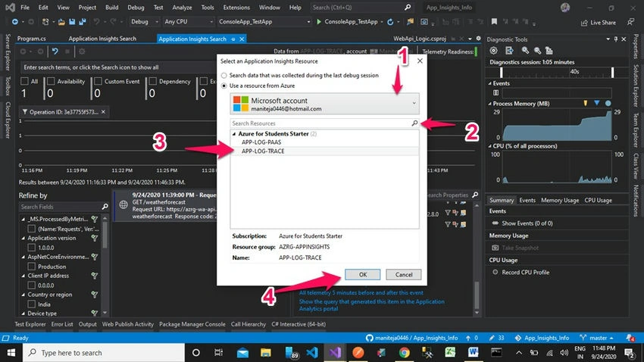
Task: Check the Custom Event checkbox
Action: pos(98,81)
